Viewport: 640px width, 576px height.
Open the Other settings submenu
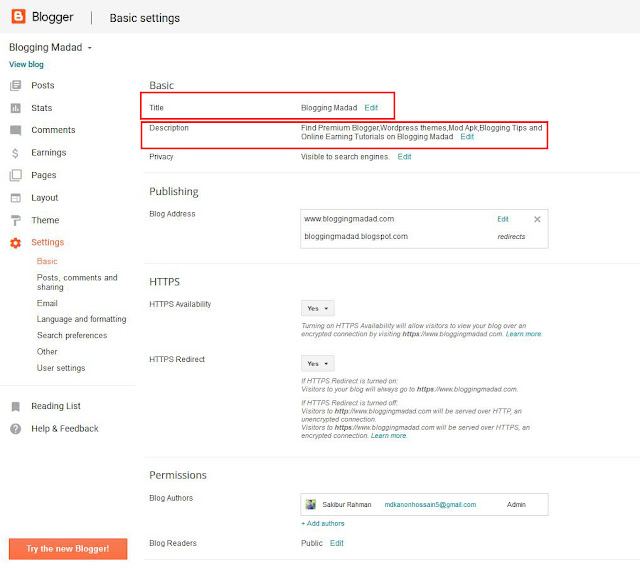point(47,351)
